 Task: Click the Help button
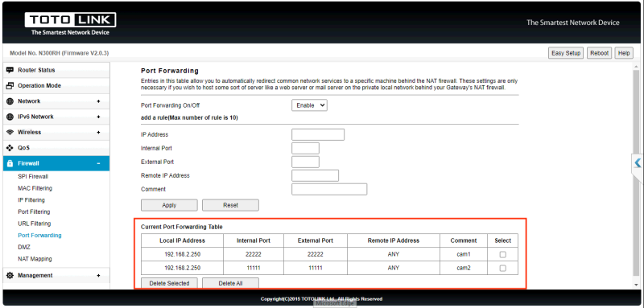[x=623, y=53]
